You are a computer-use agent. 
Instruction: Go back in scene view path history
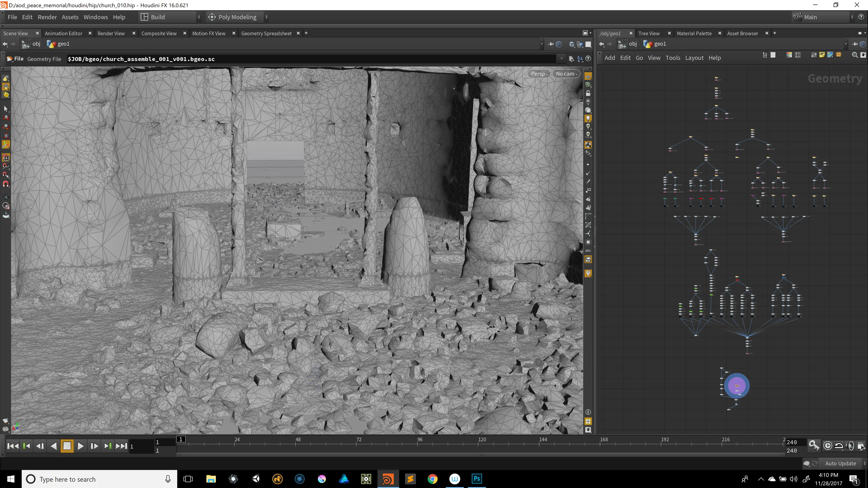[5, 44]
